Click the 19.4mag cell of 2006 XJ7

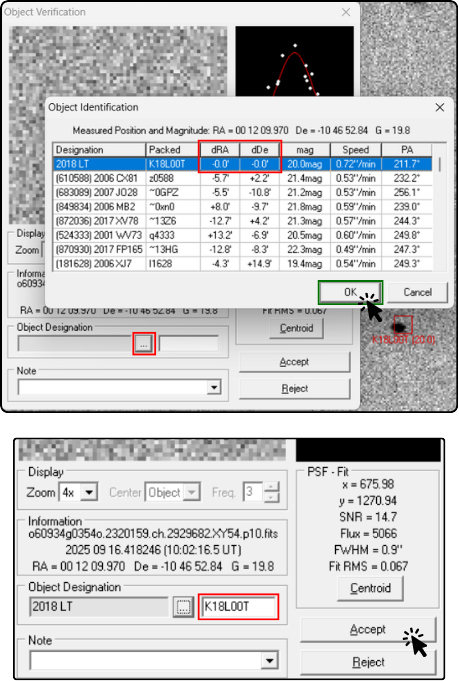305,264
